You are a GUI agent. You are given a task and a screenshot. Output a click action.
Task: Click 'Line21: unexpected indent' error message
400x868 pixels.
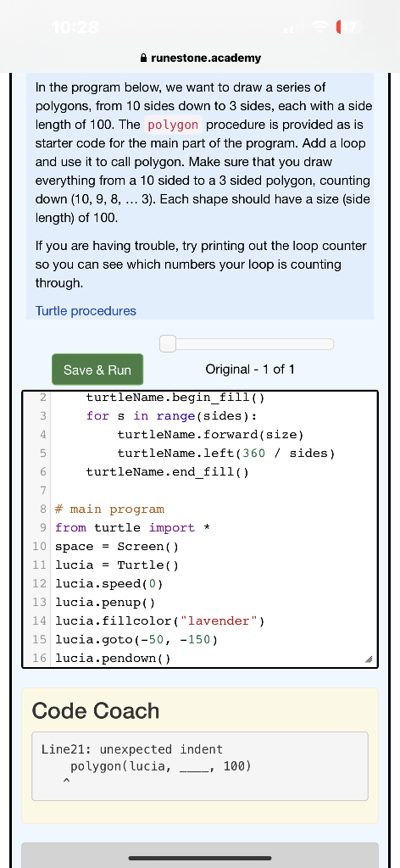tap(132, 749)
